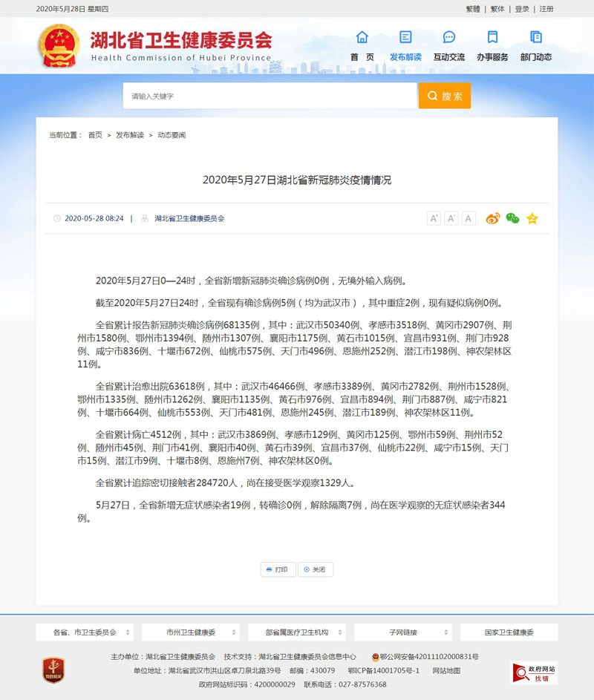Focus the 请输入关键字 search field
Image resolution: width=594 pixels, height=700 pixels.
tap(270, 96)
